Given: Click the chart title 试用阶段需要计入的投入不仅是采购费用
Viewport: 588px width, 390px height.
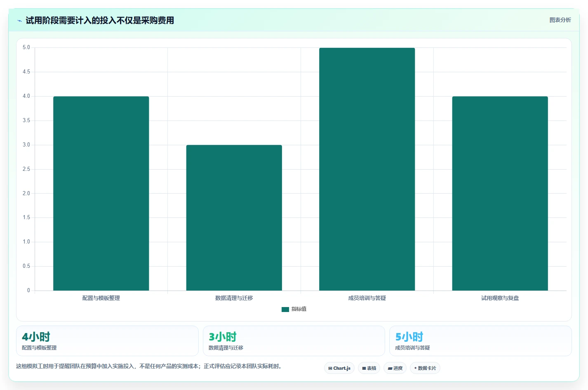Looking at the screenshot, I should coord(100,21).
